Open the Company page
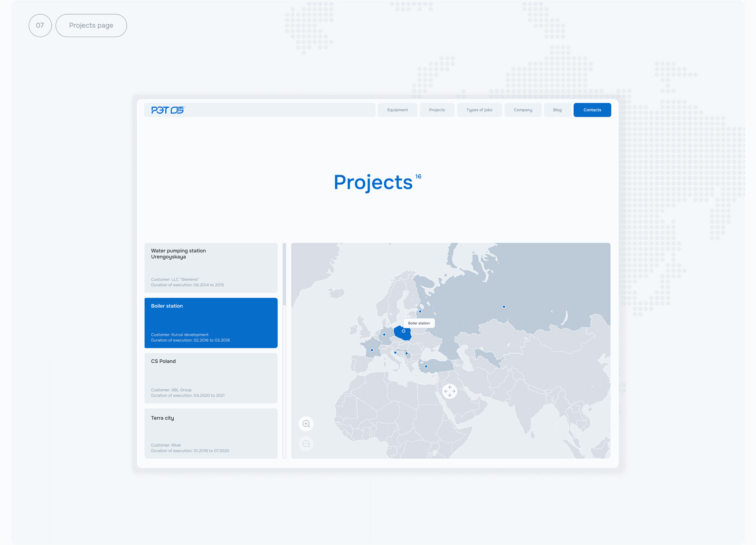Viewport: 756px width, 545px height. pyautogui.click(x=523, y=110)
